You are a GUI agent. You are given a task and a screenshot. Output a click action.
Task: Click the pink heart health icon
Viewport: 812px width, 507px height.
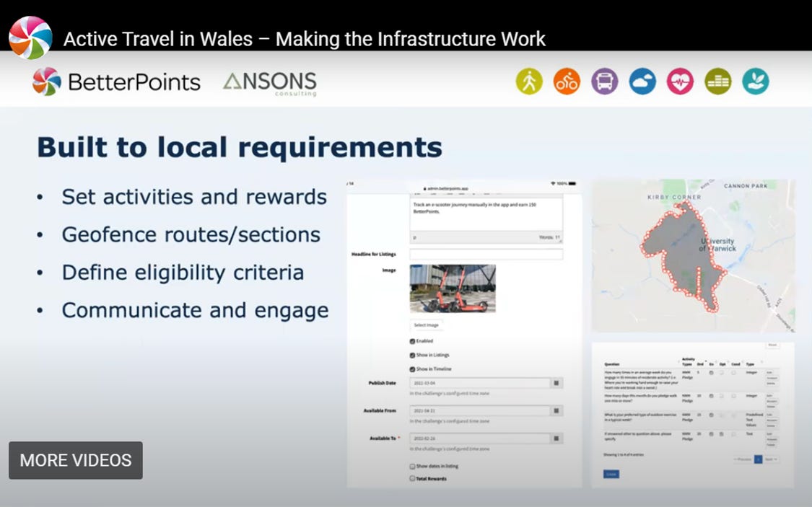(x=680, y=81)
